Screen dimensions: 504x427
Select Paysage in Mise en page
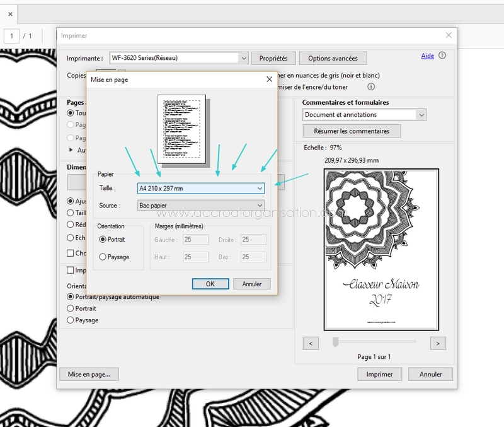tap(103, 257)
